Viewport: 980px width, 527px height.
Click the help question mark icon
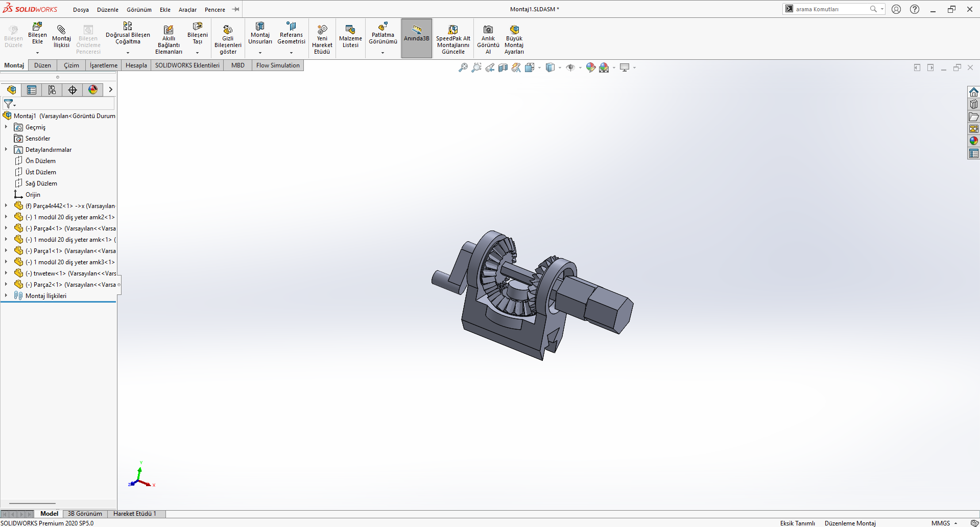915,9
